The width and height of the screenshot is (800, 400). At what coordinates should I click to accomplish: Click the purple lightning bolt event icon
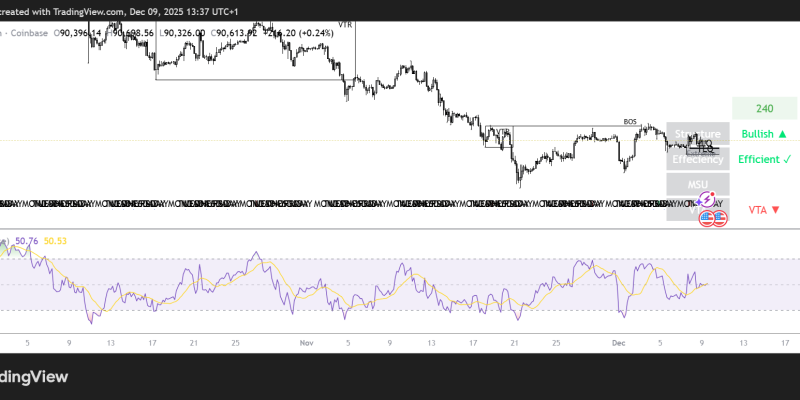(707, 200)
